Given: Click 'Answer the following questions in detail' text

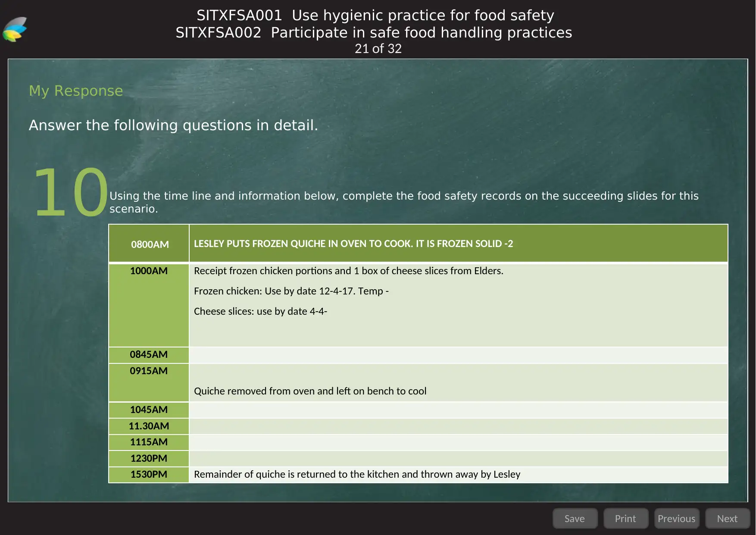Looking at the screenshot, I should click(173, 125).
